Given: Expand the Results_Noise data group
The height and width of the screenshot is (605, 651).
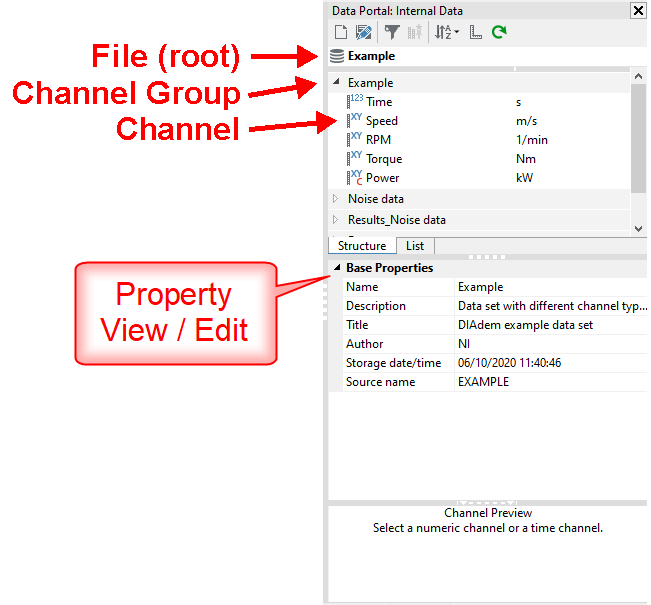Looking at the screenshot, I should [x=336, y=219].
